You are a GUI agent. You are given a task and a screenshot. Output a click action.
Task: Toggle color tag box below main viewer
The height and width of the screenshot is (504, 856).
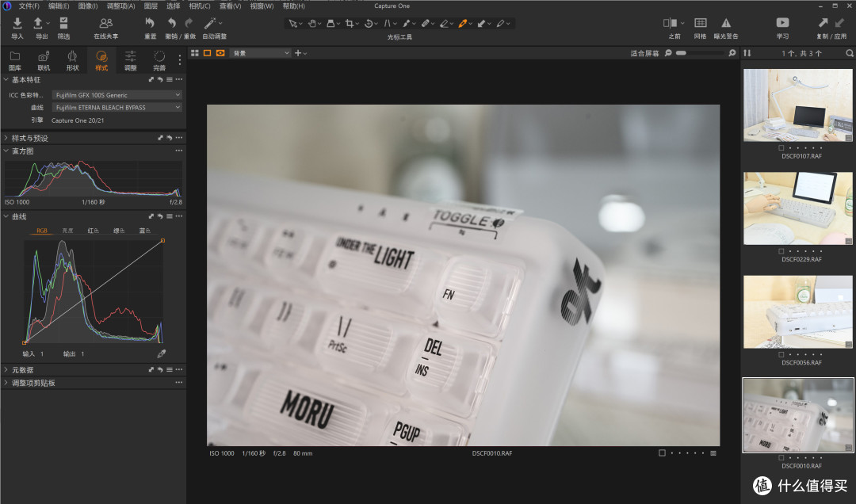(x=662, y=452)
